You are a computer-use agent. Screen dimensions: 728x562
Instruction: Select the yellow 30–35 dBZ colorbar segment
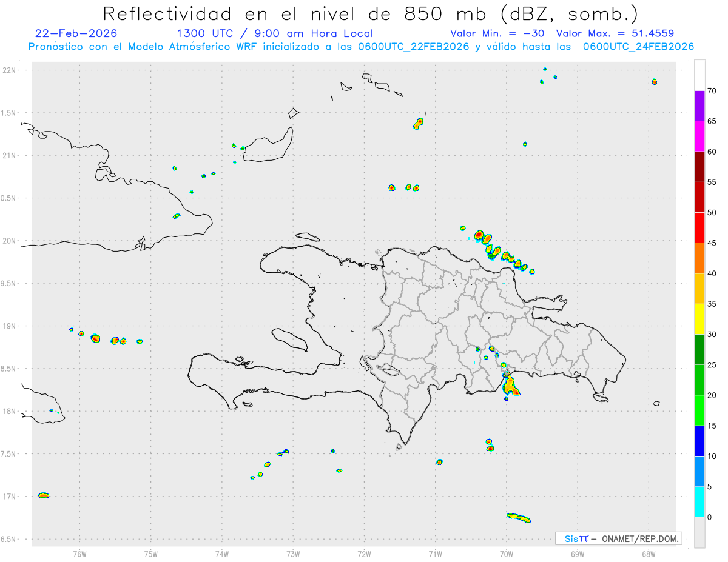[x=699, y=319]
